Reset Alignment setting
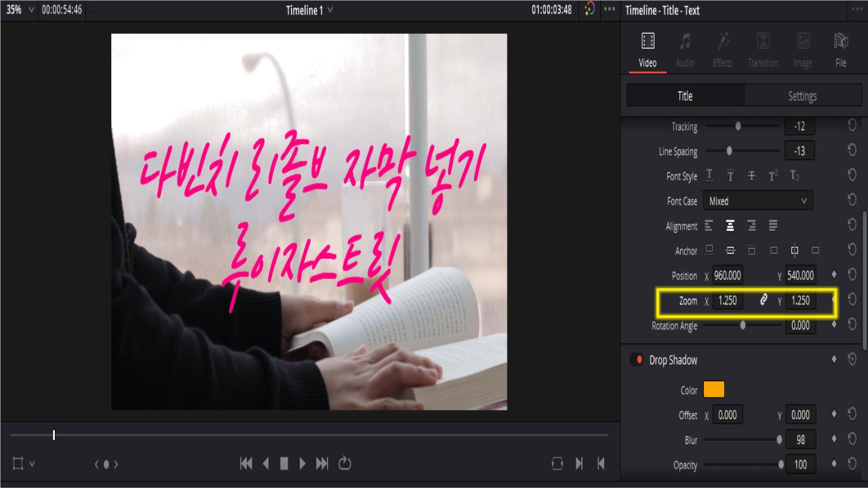Screen dimensions: 868x488 pyautogui.click(x=852, y=225)
